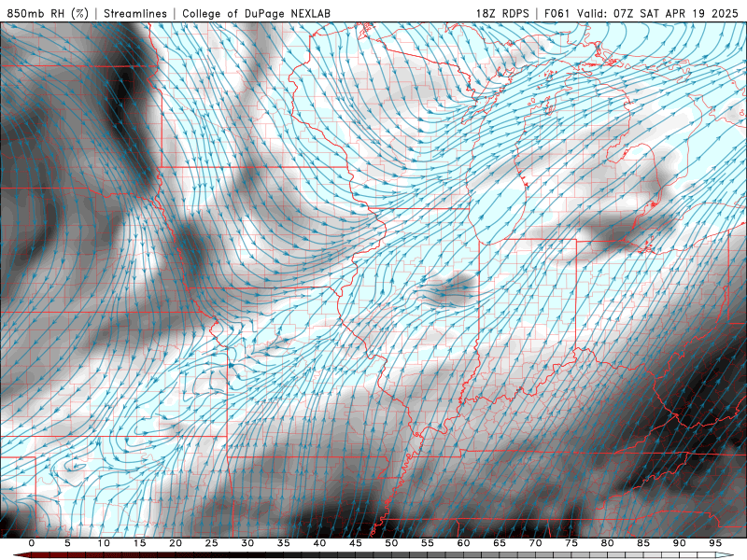
Task: Click the 'F061' forecast hour label
Action: click(557, 13)
